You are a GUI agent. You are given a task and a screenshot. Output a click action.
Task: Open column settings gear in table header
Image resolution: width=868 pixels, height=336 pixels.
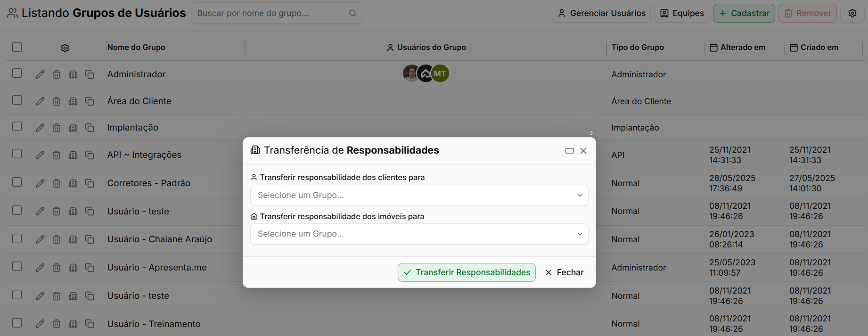pos(65,48)
